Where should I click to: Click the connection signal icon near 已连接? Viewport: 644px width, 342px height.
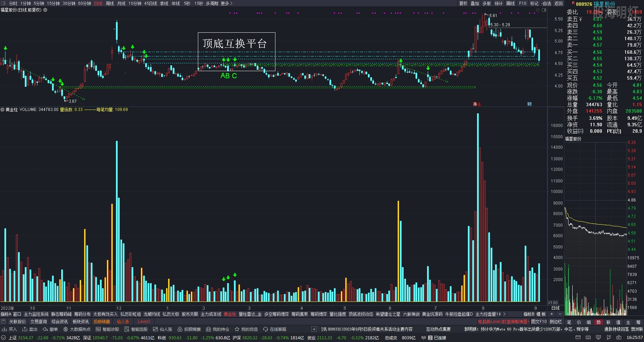(x=424, y=338)
